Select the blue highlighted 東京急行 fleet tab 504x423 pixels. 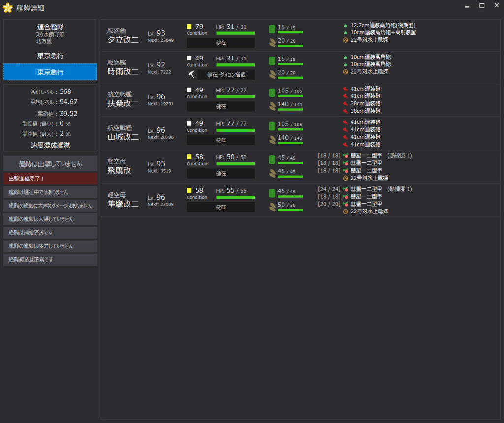click(51, 72)
